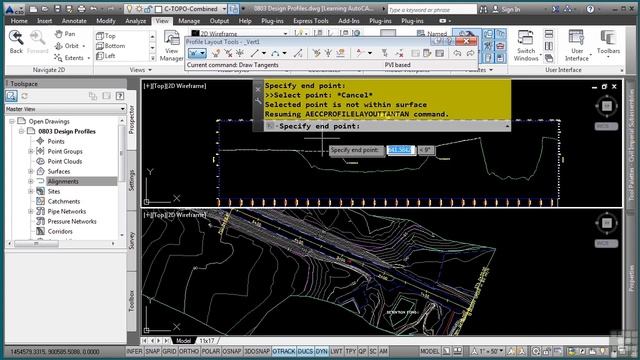This screenshot has width=640, height=360.
Task: Open the Home ribbon tab
Action: coord(19,21)
